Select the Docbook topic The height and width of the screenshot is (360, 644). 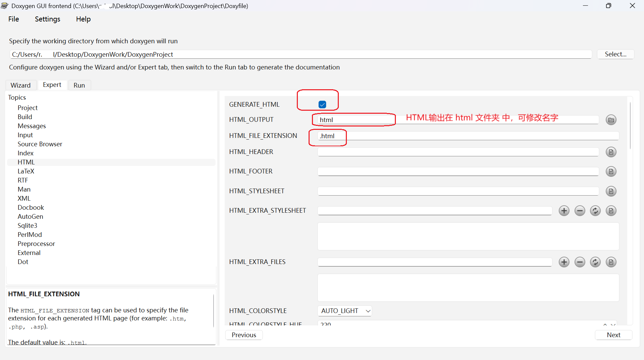coord(31,207)
